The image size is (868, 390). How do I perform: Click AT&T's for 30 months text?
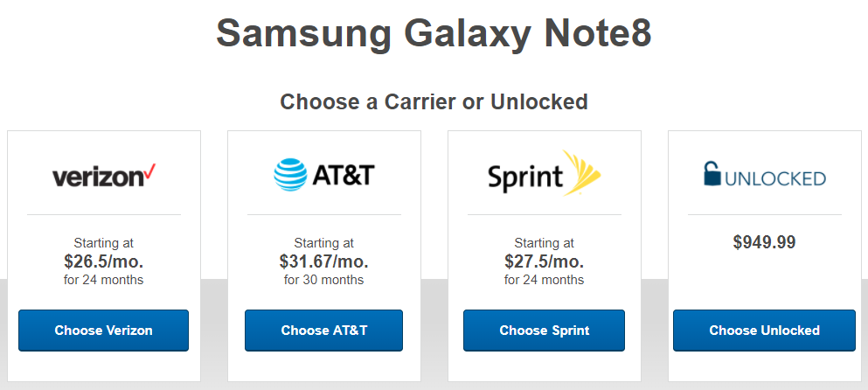(323, 280)
